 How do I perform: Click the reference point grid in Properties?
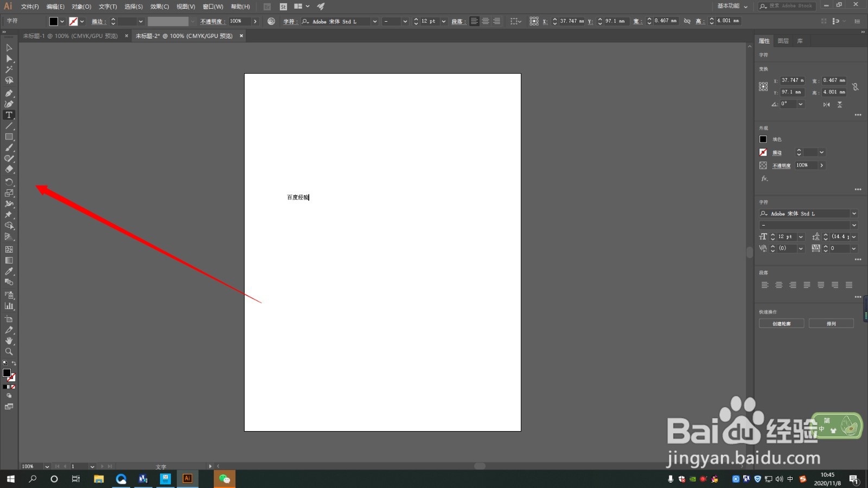(763, 87)
